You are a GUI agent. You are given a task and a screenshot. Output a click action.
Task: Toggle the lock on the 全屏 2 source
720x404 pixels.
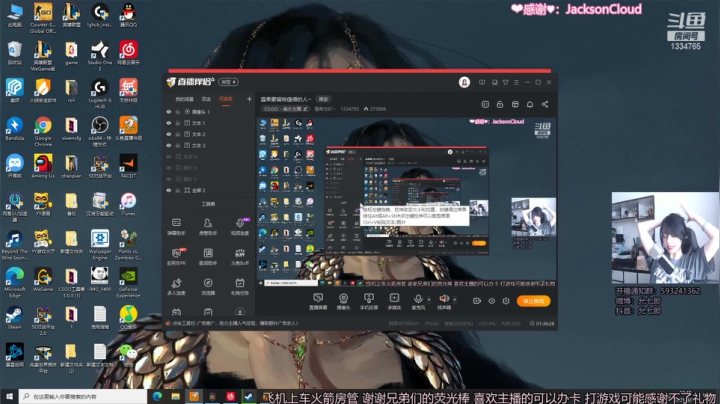(x=178, y=190)
